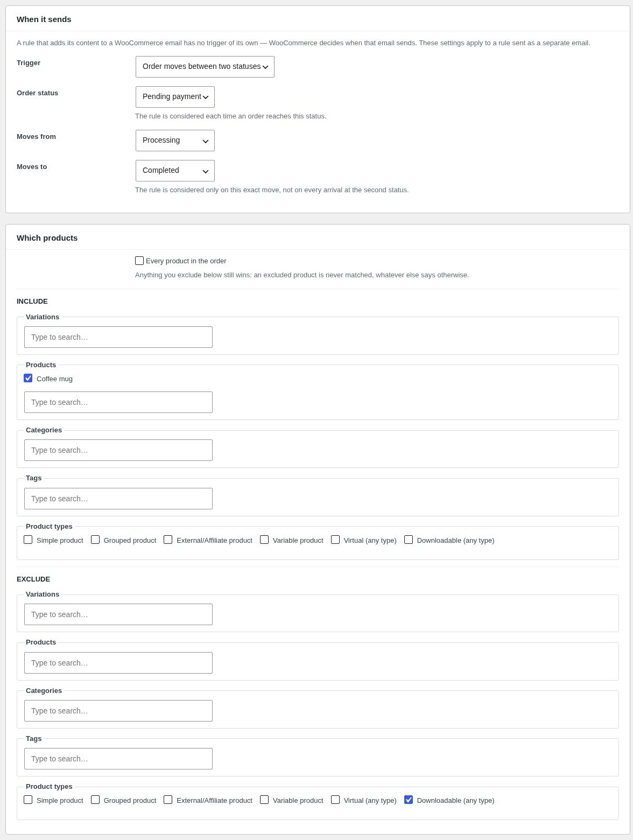Click the hint 'The rule is considered each time…'
This screenshot has height=840, width=633.
pos(231,116)
